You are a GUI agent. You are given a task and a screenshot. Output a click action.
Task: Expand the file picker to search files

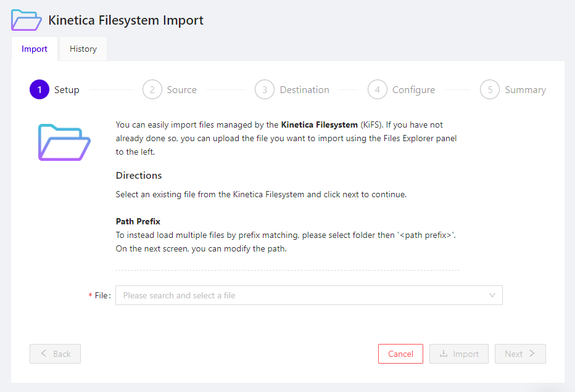[x=308, y=295]
